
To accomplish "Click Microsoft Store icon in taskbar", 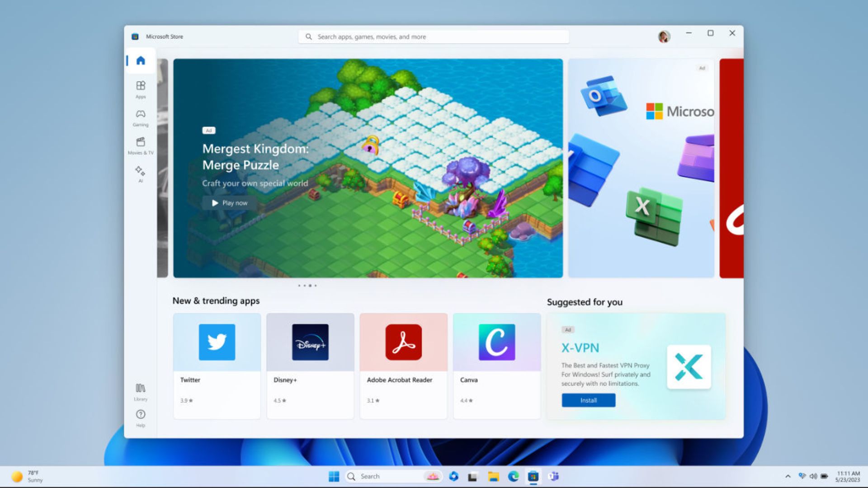I will click(533, 476).
